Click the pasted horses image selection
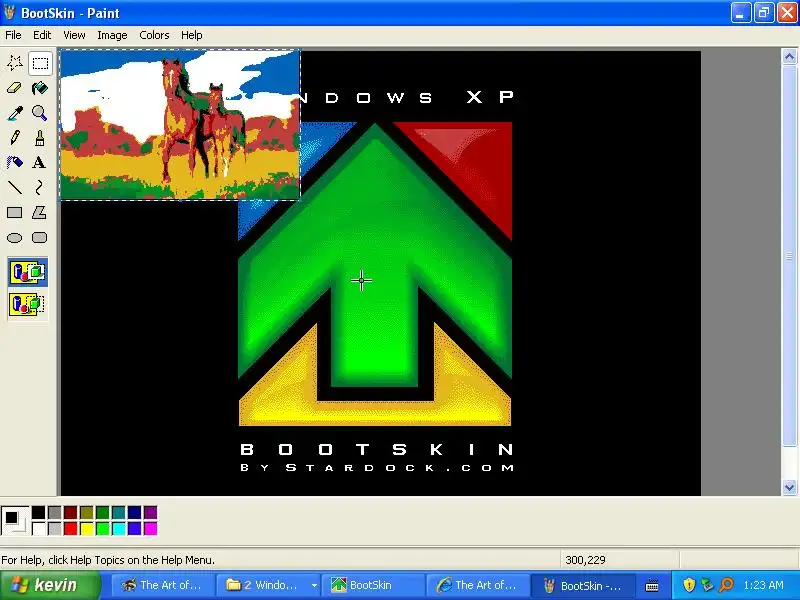 [180, 125]
